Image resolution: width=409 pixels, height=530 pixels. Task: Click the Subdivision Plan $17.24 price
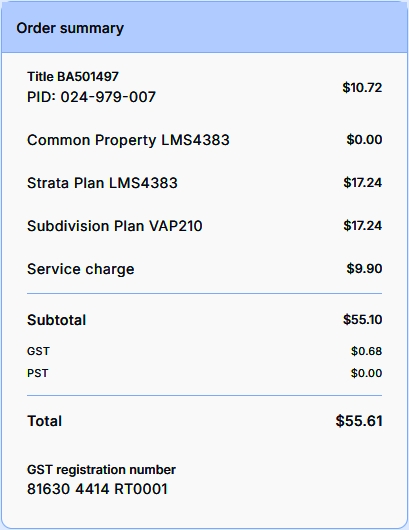(x=363, y=225)
